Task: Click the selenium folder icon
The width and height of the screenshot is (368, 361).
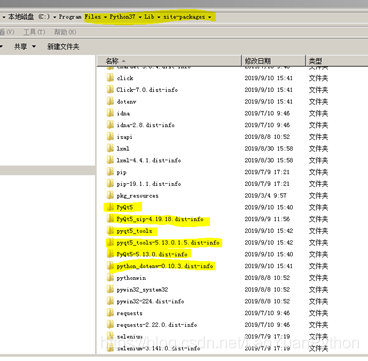Action: 110,336
